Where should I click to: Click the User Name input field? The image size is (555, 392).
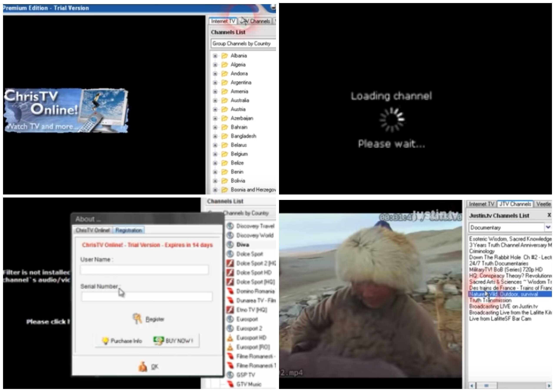[145, 270]
